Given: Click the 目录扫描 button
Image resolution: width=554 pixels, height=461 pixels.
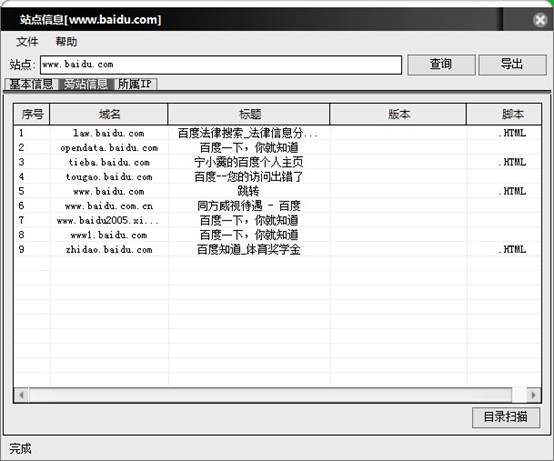Looking at the screenshot, I should pos(506,417).
